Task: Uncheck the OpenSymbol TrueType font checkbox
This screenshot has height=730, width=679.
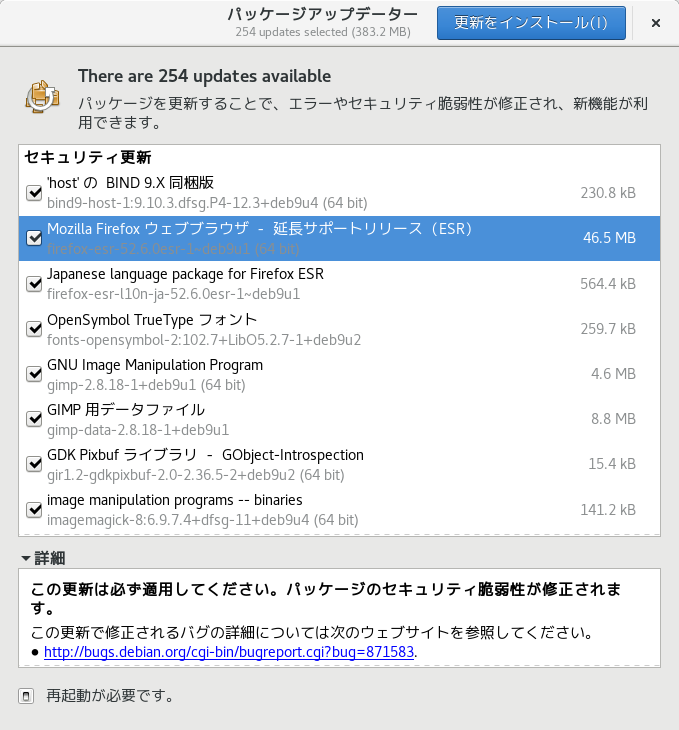Action: tap(34, 329)
